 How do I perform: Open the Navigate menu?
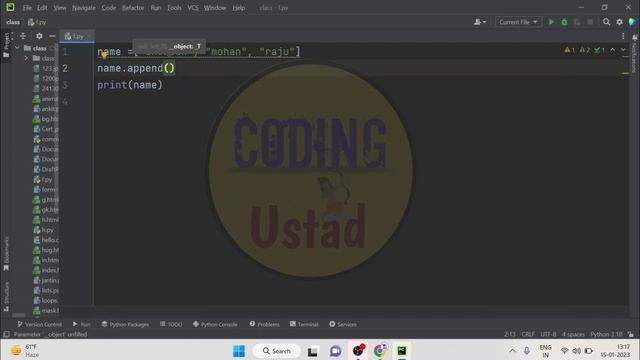[x=84, y=8]
